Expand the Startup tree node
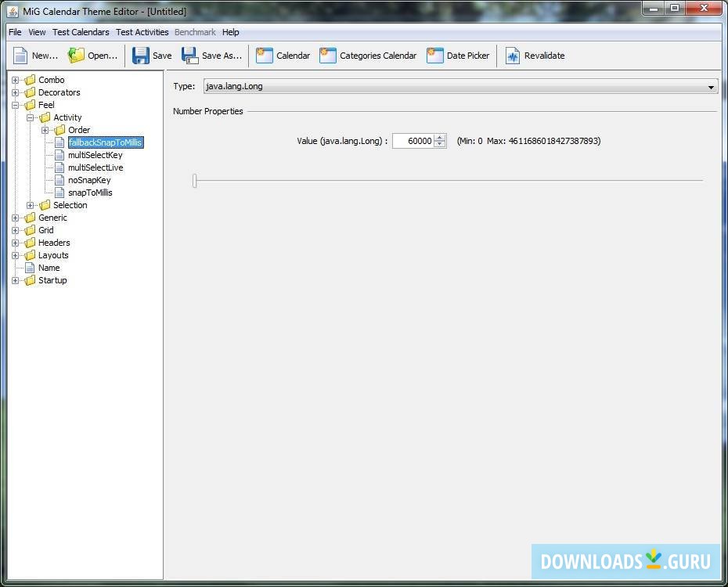 pos(16,280)
